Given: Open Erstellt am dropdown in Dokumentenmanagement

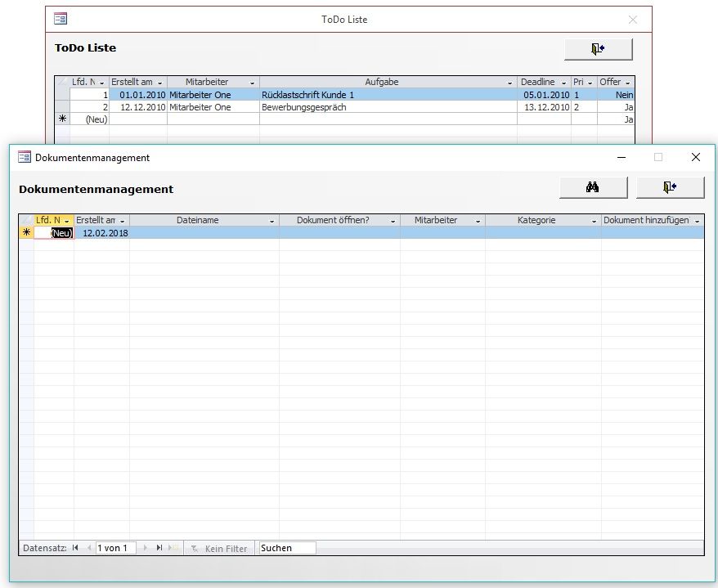Looking at the screenshot, I should (123, 221).
